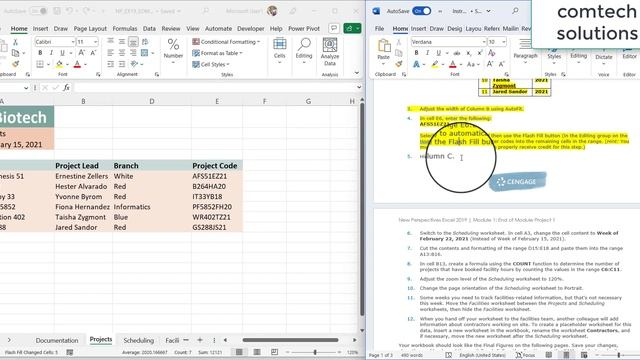Click the green Share button in Excel

(x=352, y=28)
